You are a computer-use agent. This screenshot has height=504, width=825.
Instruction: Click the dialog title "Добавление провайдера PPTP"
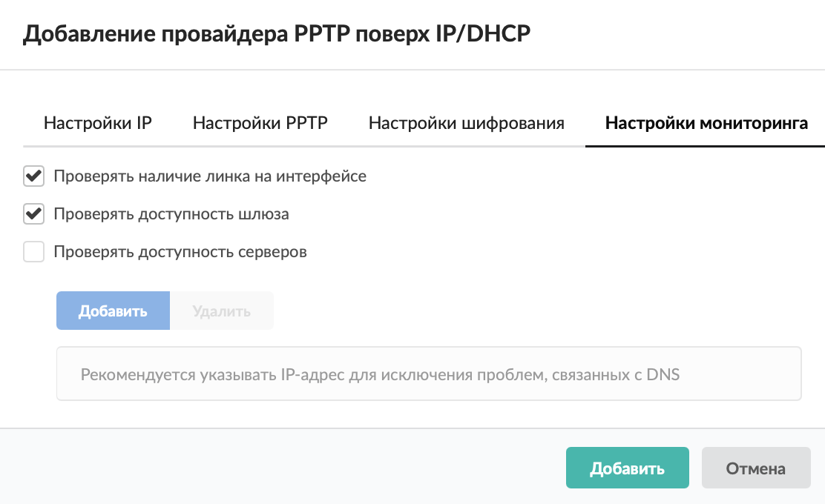click(277, 34)
